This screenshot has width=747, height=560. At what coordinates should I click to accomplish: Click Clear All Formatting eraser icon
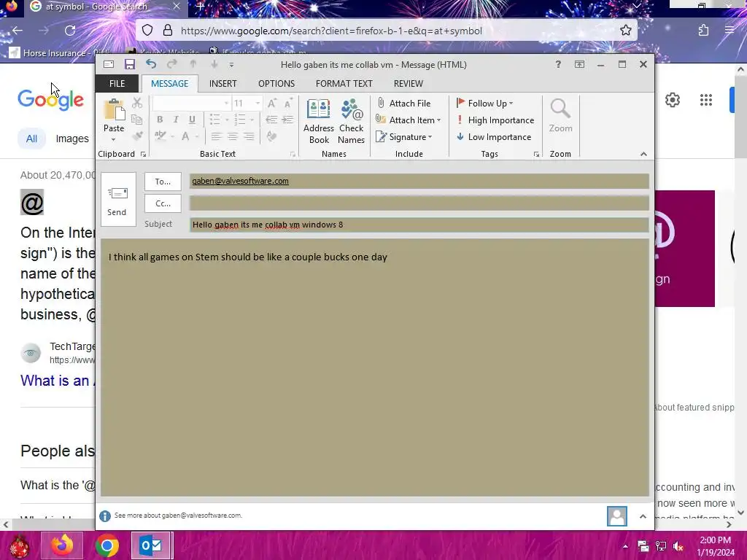(x=271, y=136)
